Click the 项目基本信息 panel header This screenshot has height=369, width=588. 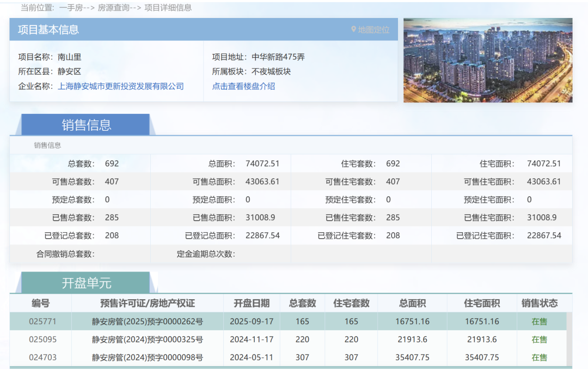204,29
